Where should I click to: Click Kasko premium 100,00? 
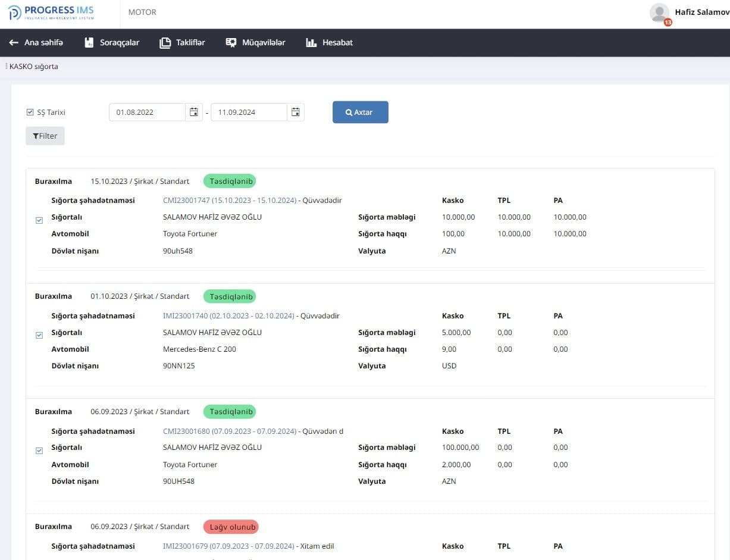coord(453,234)
